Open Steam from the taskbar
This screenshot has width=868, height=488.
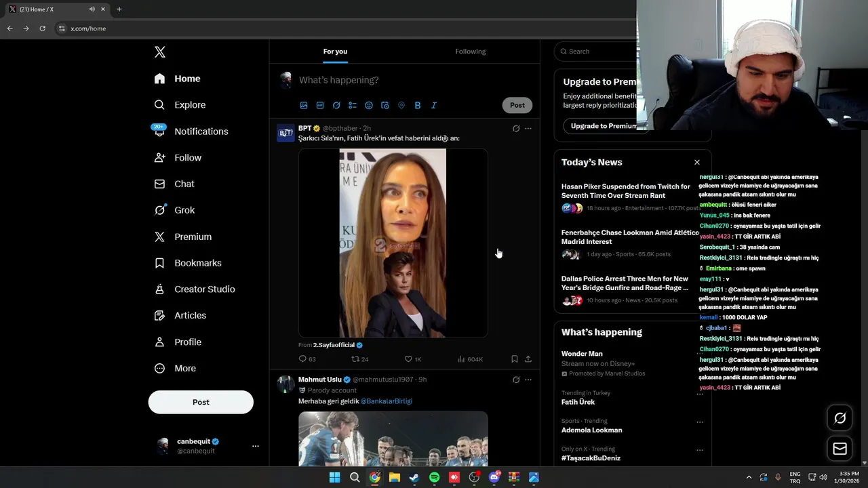tap(414, 477)
